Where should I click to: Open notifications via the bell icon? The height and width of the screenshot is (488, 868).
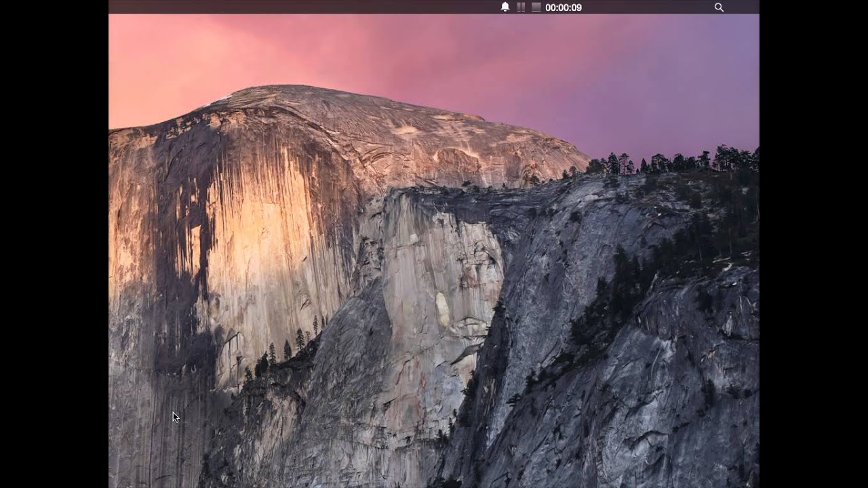point(505,7)
